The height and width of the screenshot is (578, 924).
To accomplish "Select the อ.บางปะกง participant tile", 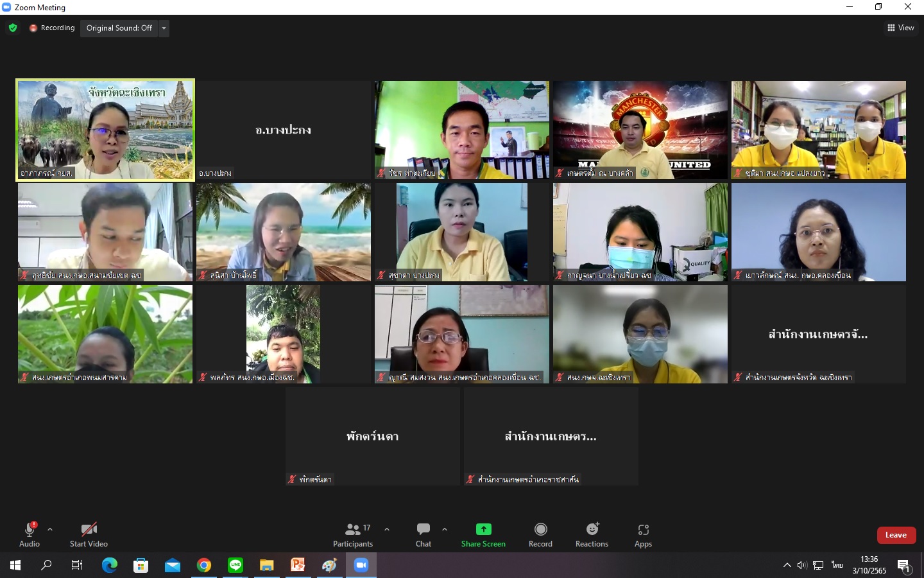I will 284,130.
